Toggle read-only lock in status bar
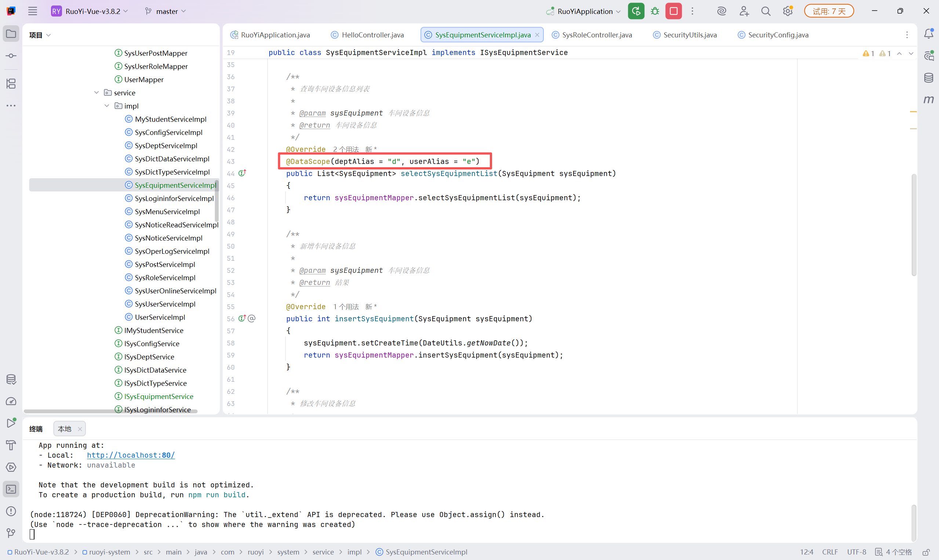The image size is (939, 560). (x=926, y=552)
